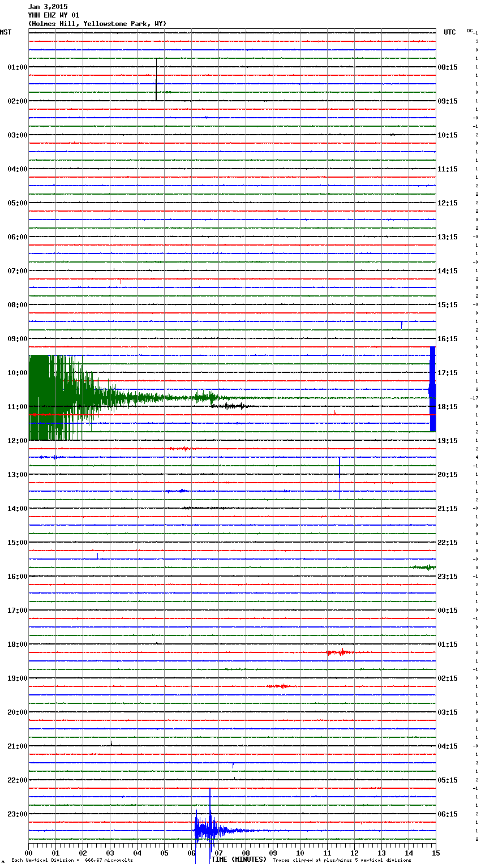The height and width of the screenshot is (868, 481).
Task: Click the 17:15 UTC time label
Action: [448, 373]
